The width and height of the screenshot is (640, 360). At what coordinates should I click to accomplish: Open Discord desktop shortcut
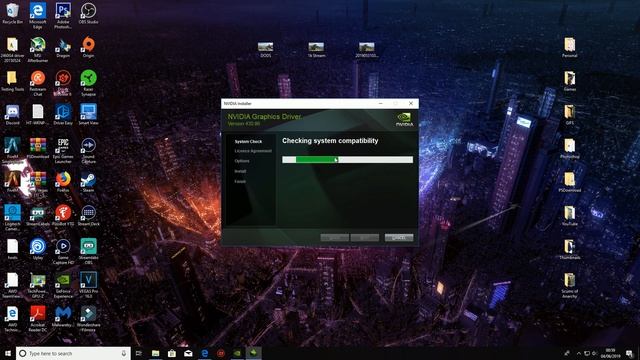pyautogui.click(x=12, y=115)
